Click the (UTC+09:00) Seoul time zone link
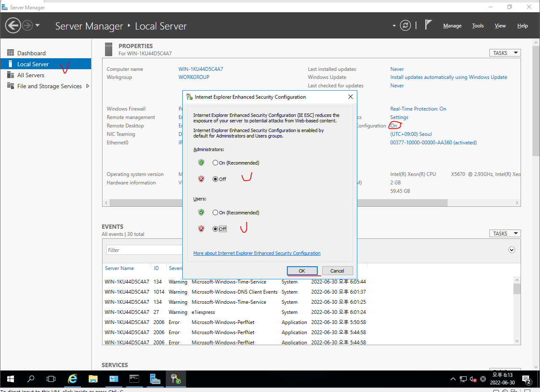Viewport: 540px width, 392px height. [x=411, y=134]
